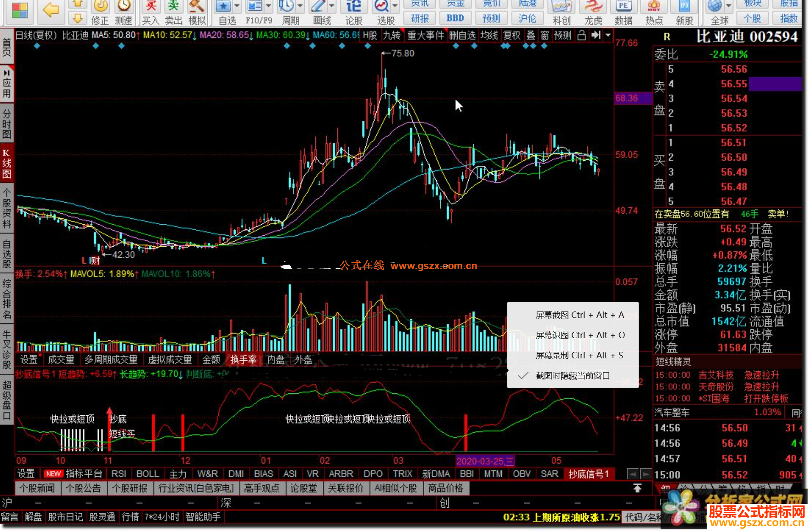This screenshot has width=811, height=532.
Task: Toggle H股 display in chart header
Action: tap(370, 35)
